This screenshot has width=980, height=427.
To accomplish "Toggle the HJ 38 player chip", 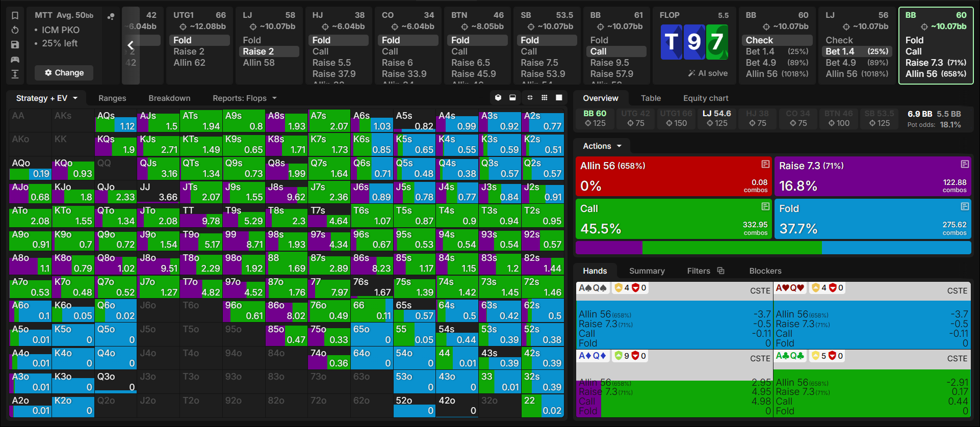I will click(x=757, y=118).
